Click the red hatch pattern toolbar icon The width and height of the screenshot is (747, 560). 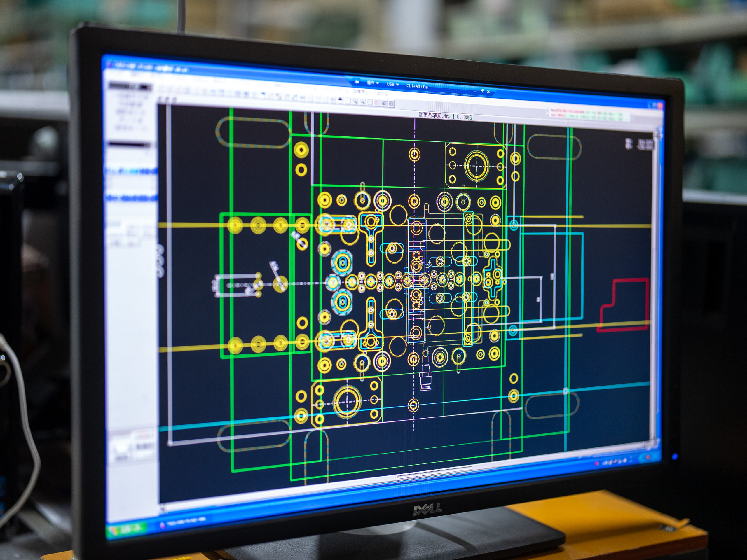(377, 103)
